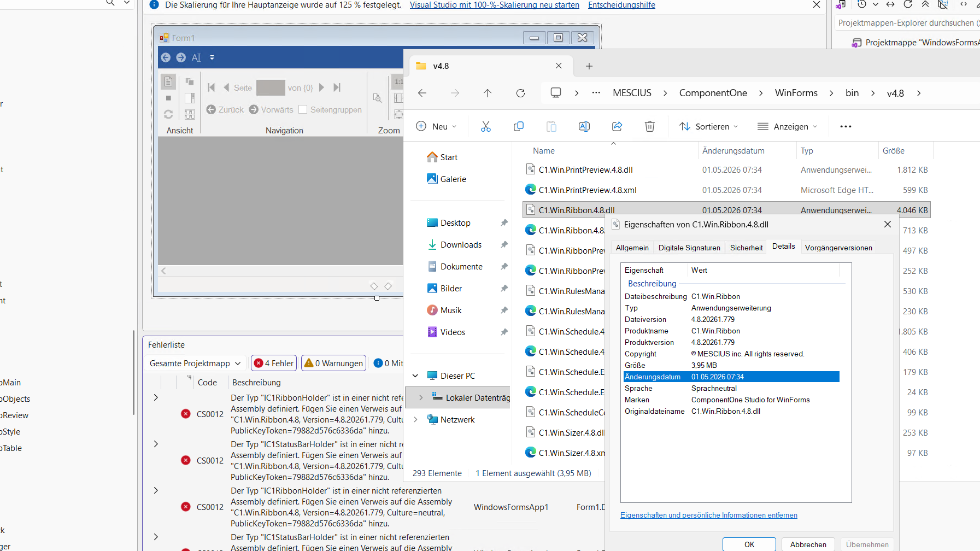Click the MESCIUS breadcrumb in address bar

coord(632,93)
